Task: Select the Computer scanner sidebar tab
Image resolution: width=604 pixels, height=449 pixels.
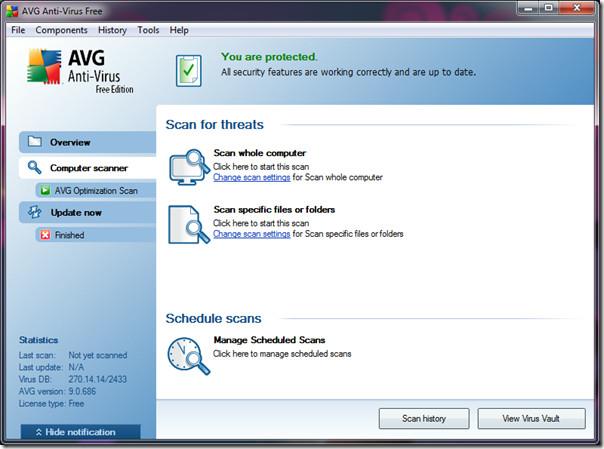Action: (x=87, y=168)
